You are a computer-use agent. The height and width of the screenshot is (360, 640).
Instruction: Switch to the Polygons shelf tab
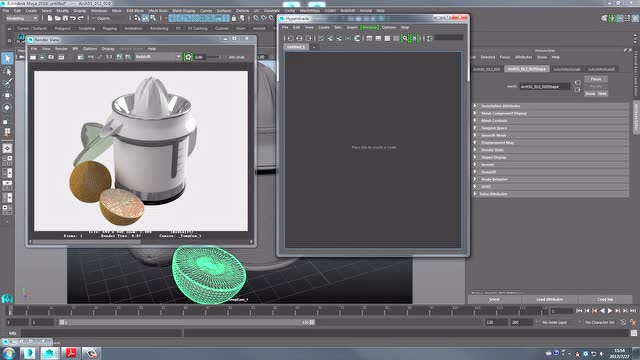coord(63,29)
